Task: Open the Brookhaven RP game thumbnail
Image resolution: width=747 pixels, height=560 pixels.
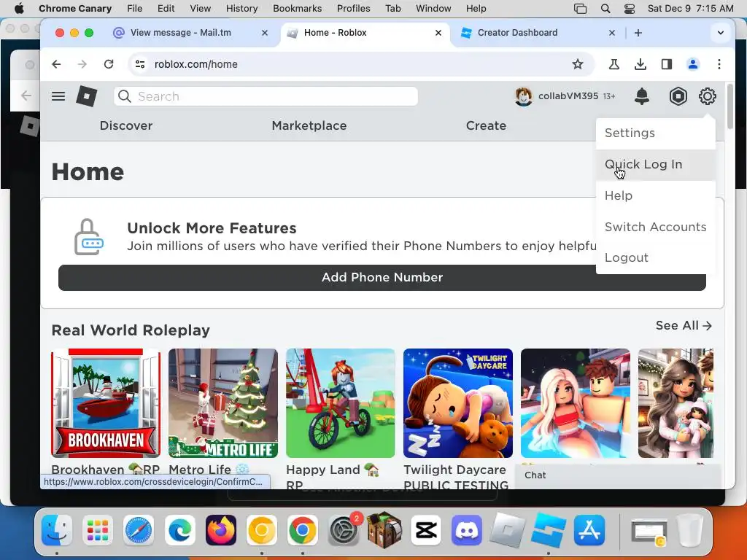Action: (x=106, y=402)
